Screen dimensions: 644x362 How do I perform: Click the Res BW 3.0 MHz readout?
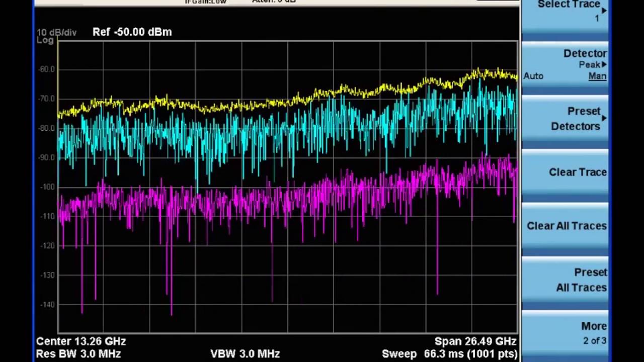pos(78,354)
